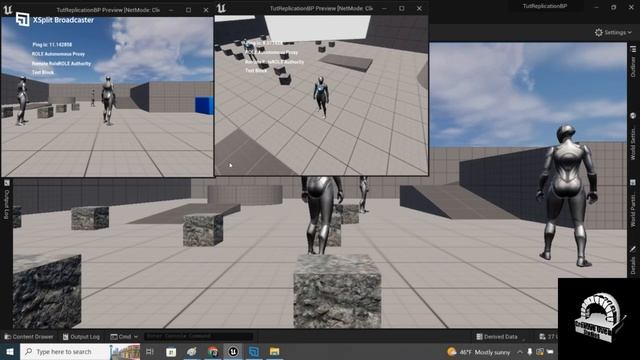Minimize the middle preview window
The width and height of the screenshot is (640, 360).
[x=384, y=8]
